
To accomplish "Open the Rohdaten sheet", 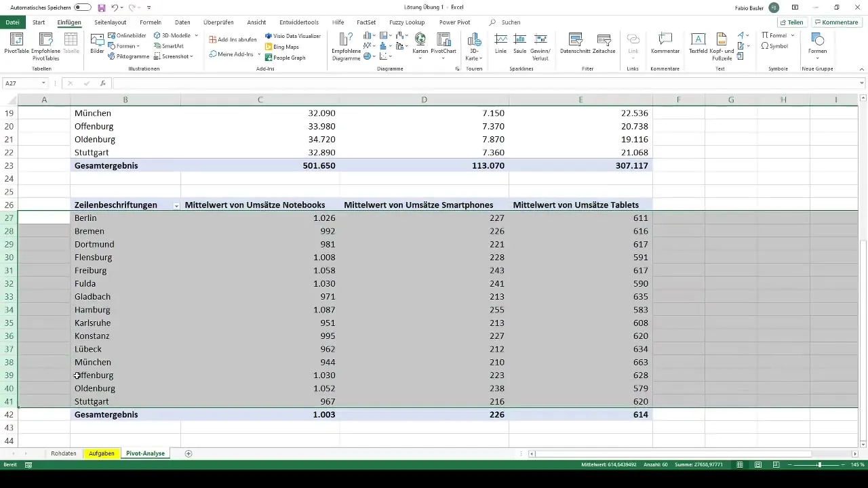I will point(63,453).
